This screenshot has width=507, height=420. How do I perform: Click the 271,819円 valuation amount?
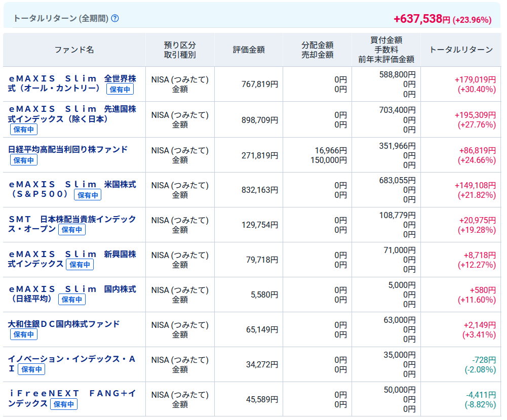(260, 156)
